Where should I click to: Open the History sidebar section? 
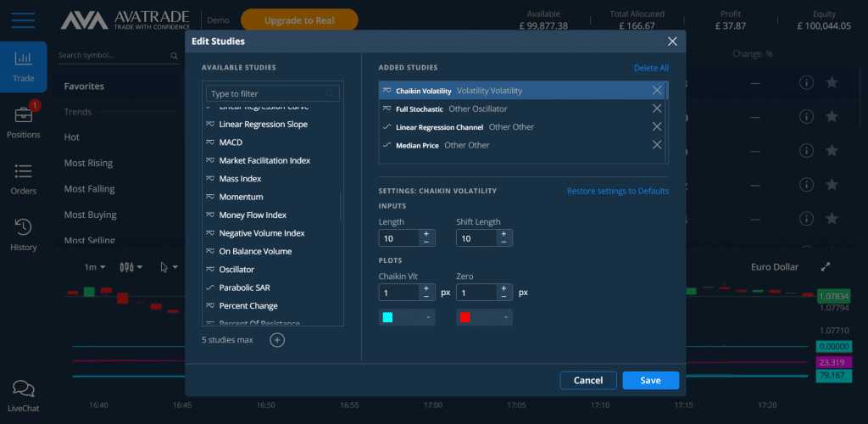(23, 235)
